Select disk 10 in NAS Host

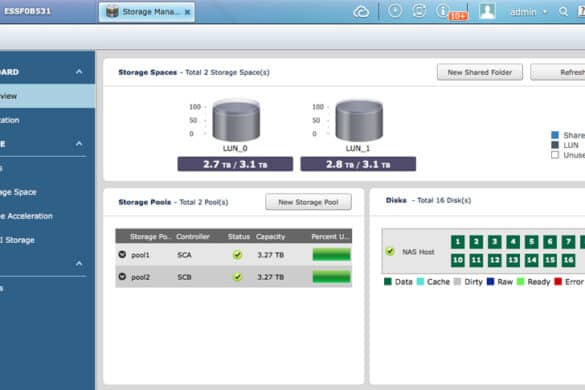click(457, 260)
